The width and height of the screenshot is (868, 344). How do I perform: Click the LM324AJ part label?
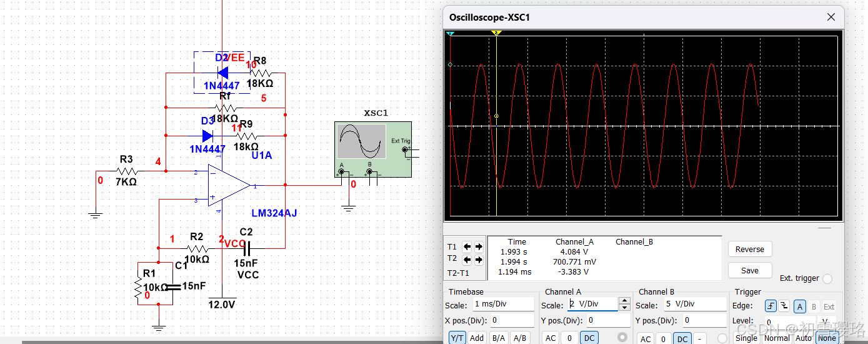[x=274, y=213]
